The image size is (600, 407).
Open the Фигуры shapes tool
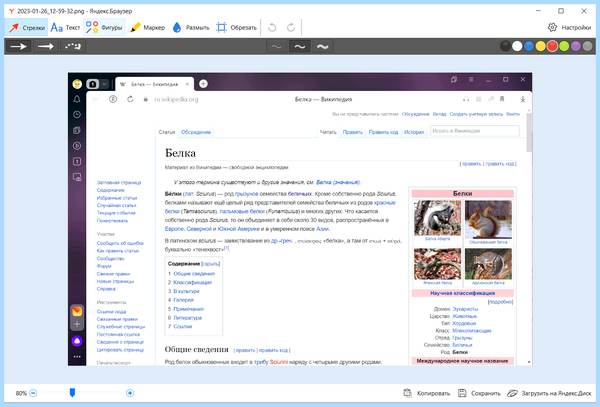[x=104, y=28]
